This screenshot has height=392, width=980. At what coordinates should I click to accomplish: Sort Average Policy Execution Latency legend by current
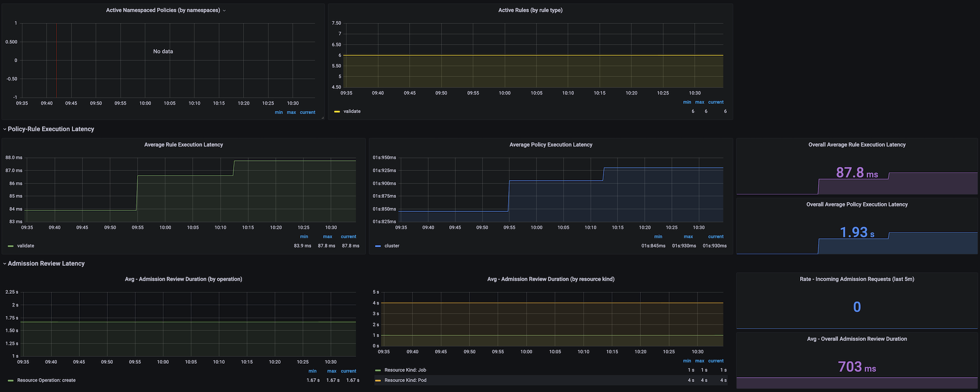[x=716, y=237]
